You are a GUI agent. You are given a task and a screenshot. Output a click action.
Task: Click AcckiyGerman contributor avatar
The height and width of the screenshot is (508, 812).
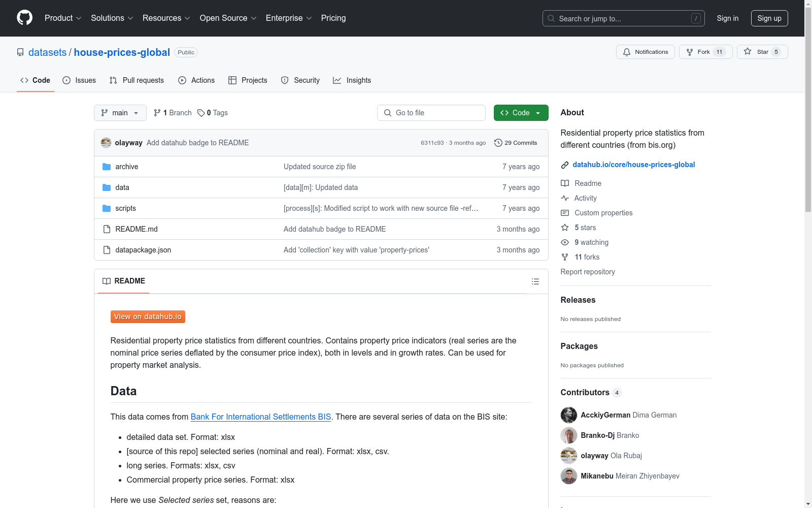tap(569, 415)
